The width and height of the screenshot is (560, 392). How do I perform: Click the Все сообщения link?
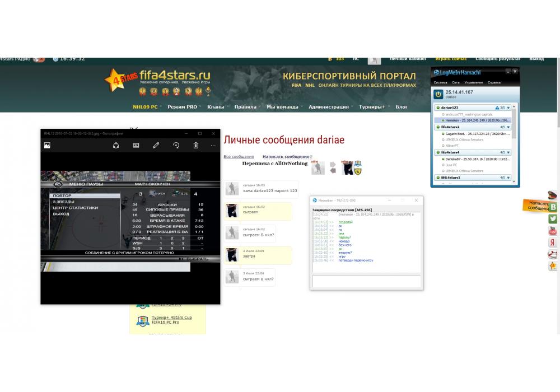point(239,157)
